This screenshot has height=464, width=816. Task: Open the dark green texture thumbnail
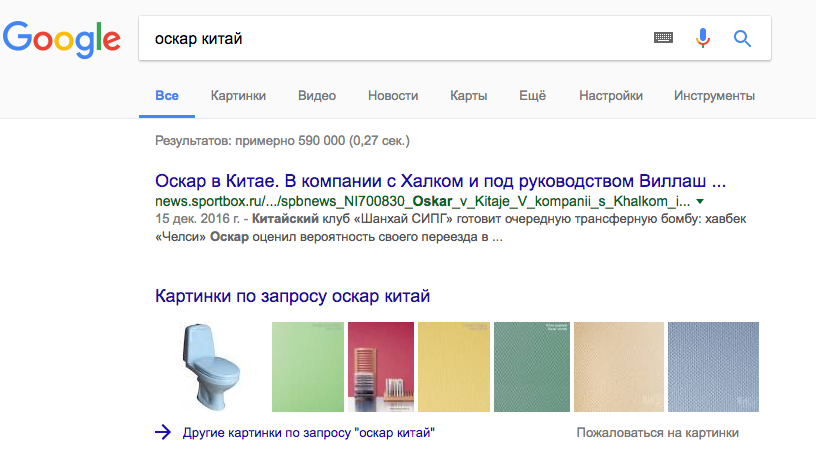pyautogui.click(x=532, y=367)
